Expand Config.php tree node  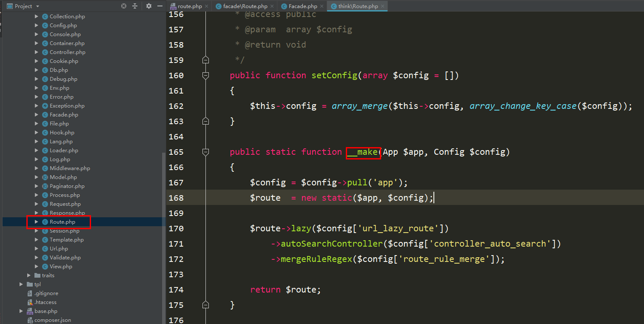37,26
